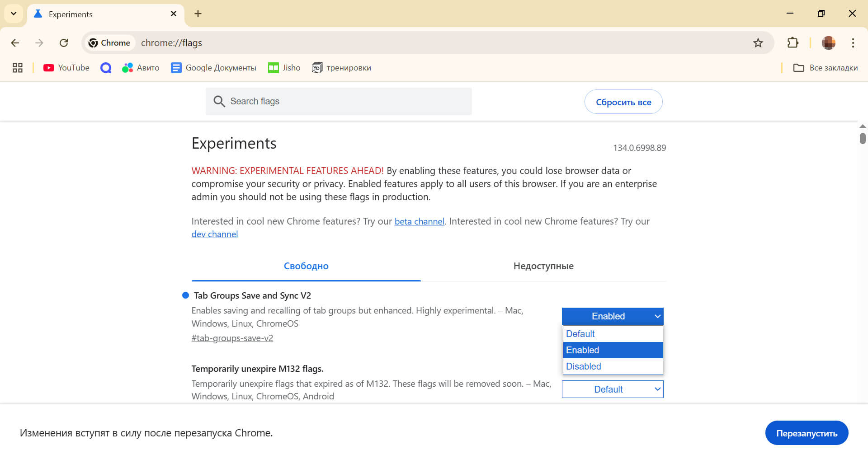Image resolution: width=868 pixels, height=459 pixels.
Task: Click the page scrollbar thumb
Action: coord(863,138)
